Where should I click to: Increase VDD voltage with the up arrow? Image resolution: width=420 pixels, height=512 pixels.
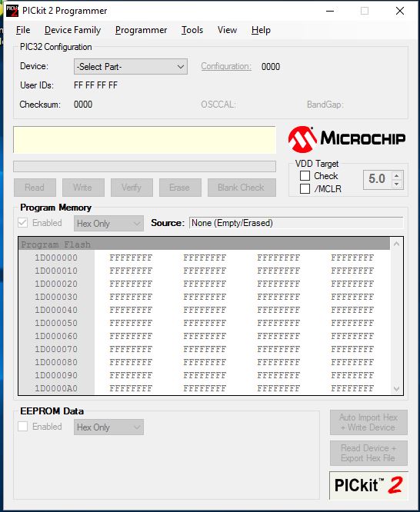[x=396, y=176]
